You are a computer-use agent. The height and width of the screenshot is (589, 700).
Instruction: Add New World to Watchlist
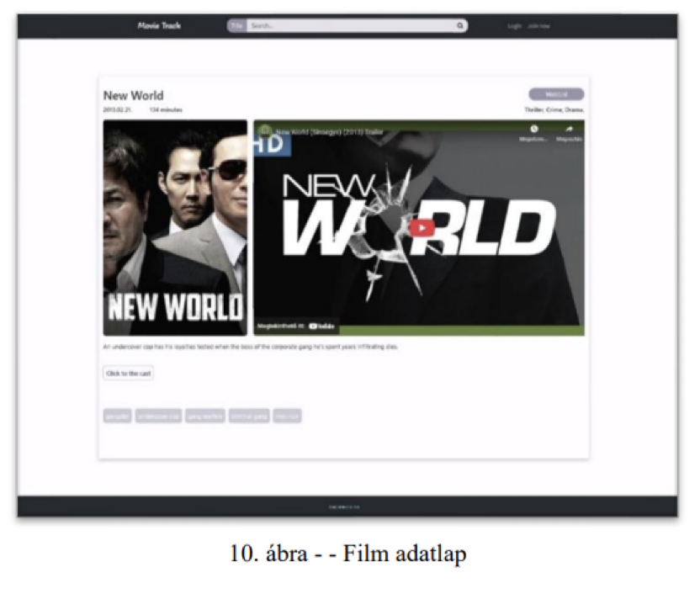(x=556, y=94)
